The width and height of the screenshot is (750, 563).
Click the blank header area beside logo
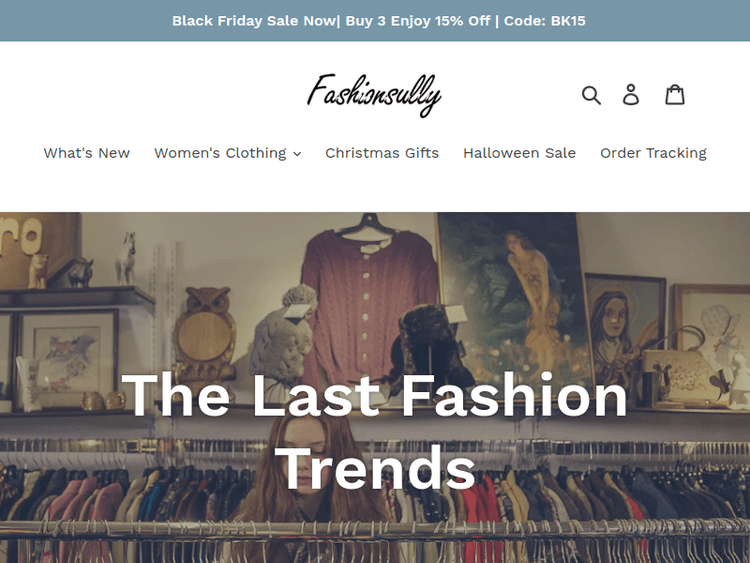coord(153,95)
